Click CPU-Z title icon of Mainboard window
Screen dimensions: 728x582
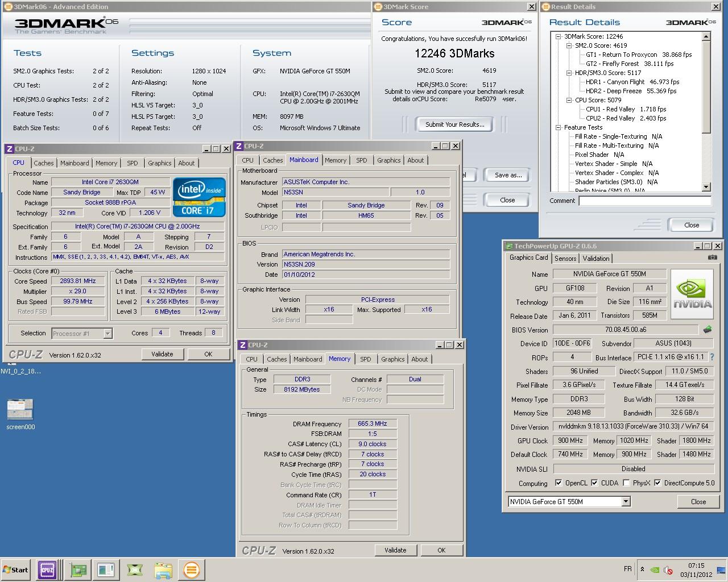[x=239, y=146]
